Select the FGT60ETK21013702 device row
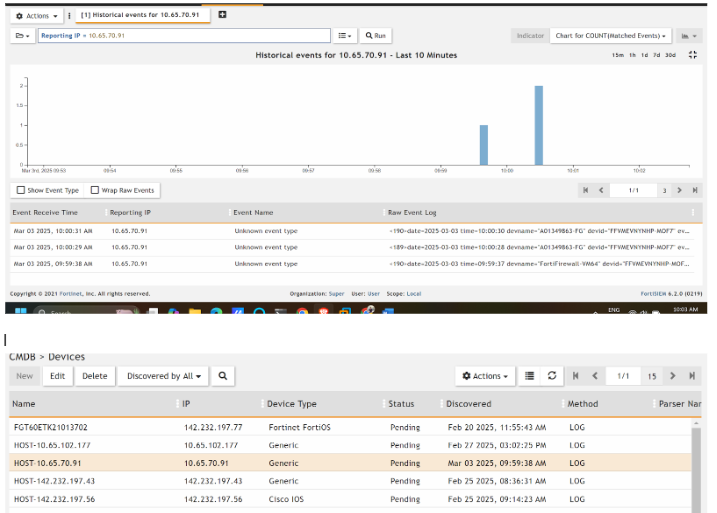Viewport: 717px width, 513px height. pos(50,427)
